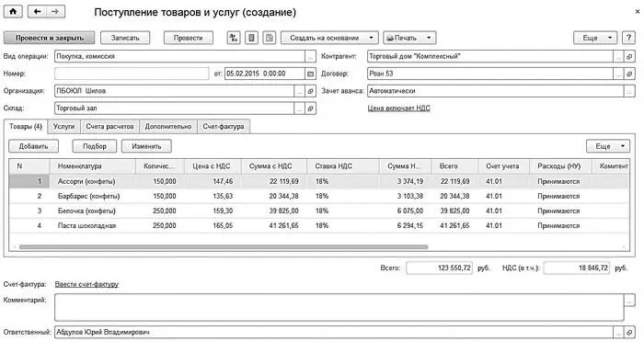Expand the Создать на основании dropdown
644x342 pixels.
click(x=329, y=38)
